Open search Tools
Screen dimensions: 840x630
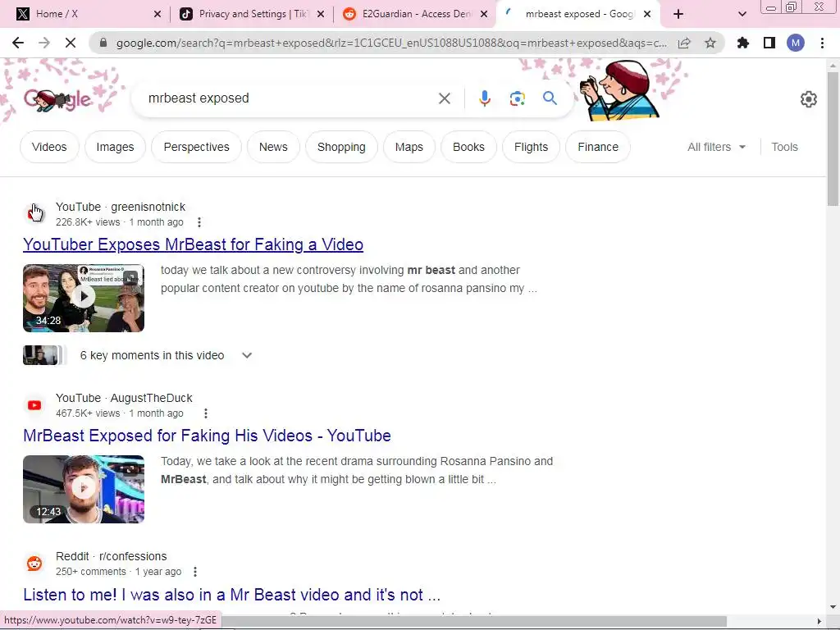pos(784,147)
